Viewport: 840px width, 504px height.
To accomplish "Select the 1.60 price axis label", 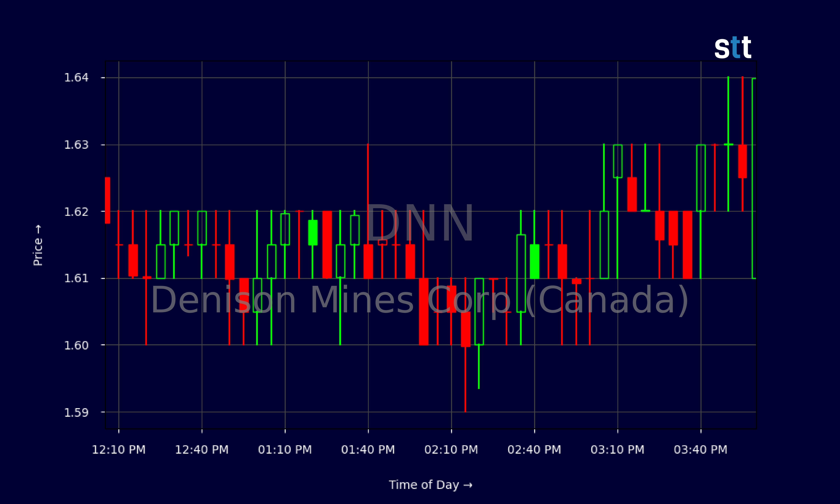I will (x=76, y=345).
